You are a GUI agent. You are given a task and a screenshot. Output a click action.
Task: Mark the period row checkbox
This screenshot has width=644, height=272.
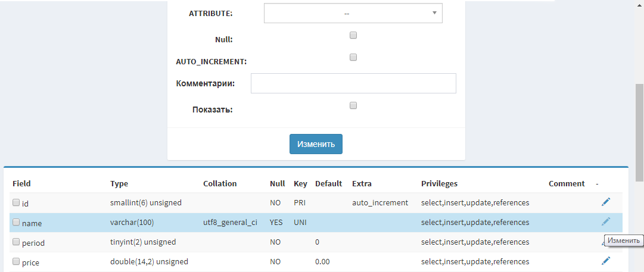point(16,242)
